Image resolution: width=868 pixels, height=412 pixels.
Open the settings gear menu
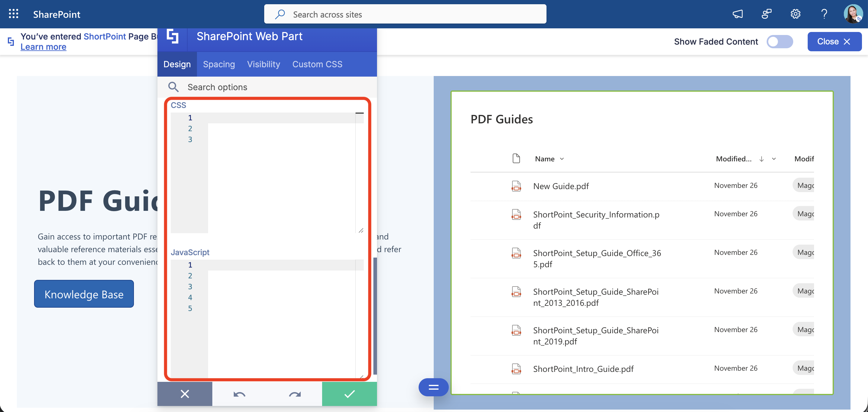coord(795,14)
